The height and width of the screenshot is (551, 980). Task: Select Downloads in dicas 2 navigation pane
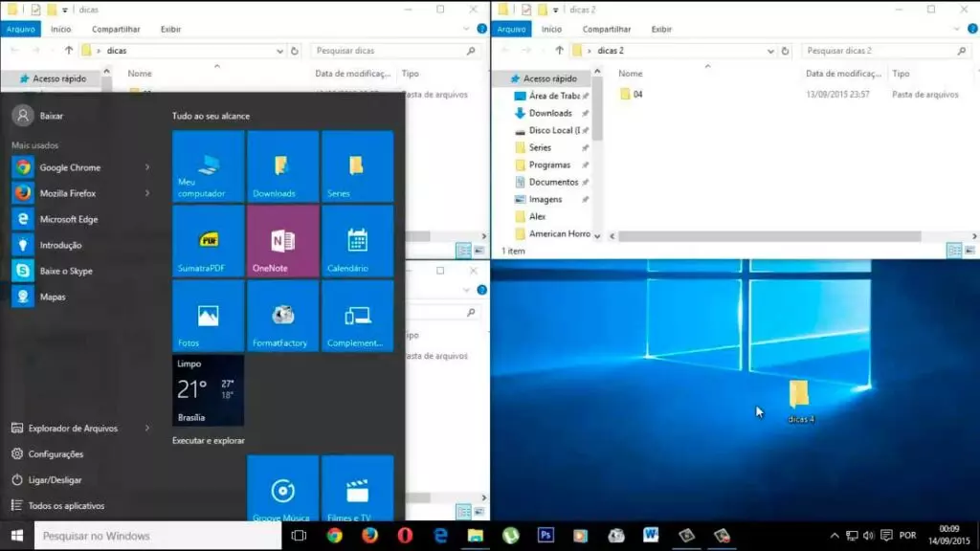pyautogui.click(x=550, y=113)
